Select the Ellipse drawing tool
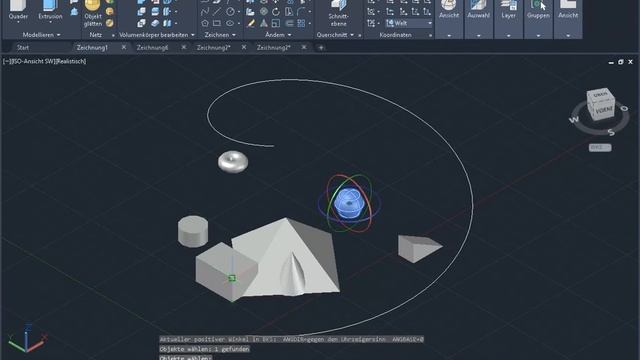This screenshot has width=640, height=360. click(x=231, y=23)
